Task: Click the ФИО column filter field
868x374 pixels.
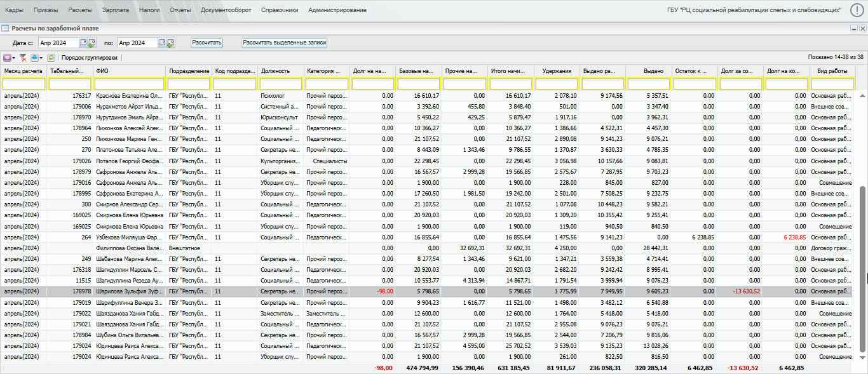Action: coord(130,84)
